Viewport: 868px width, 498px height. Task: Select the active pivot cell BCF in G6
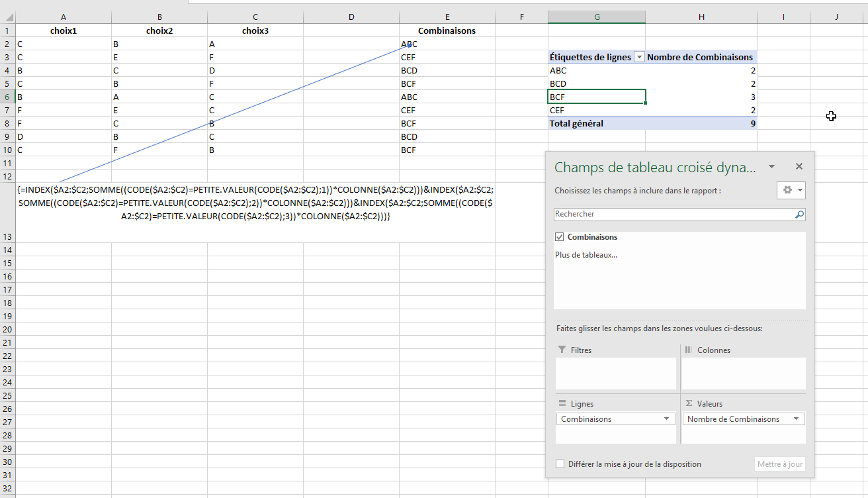tap(597, 97)
